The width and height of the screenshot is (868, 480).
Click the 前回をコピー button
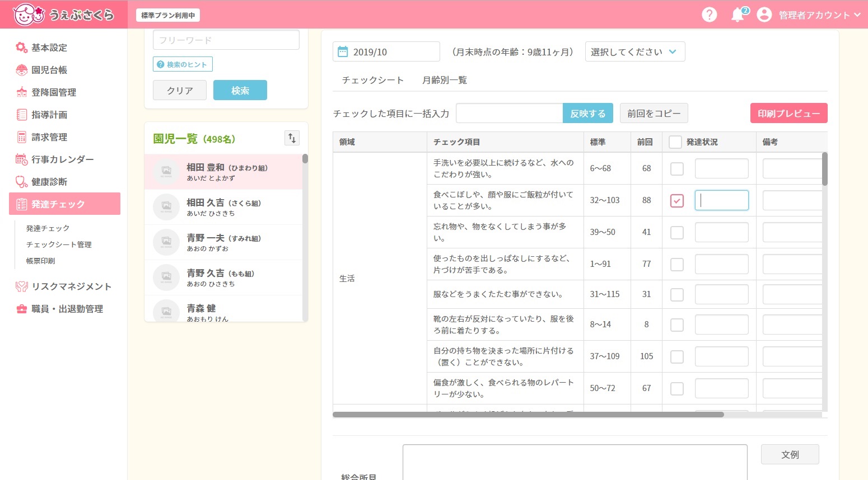pyautogui.click(x=654, y=113)
